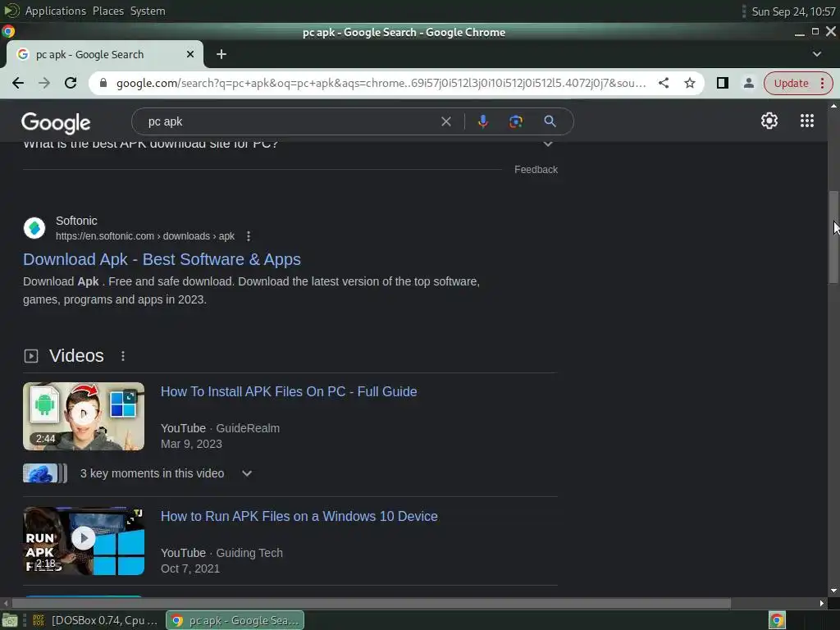This screenshot has height=630, width=840.
Task: Click the show desktop icon in taskbar
Action: [10, 620]
